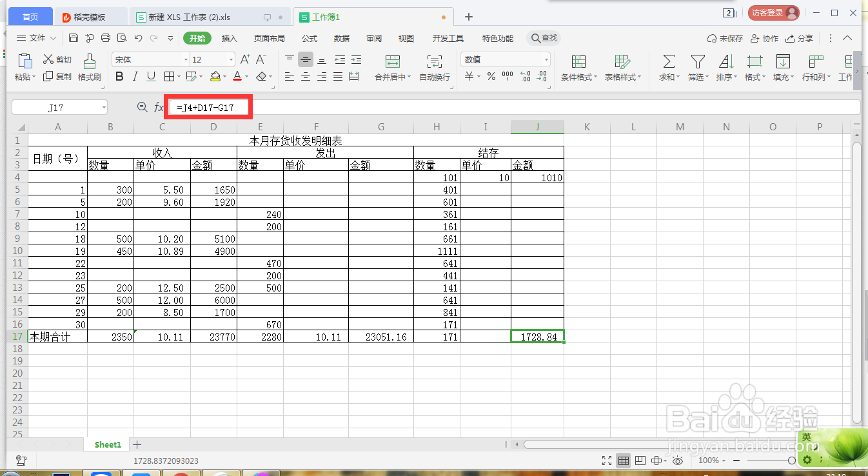Click the 查找 search button
Image resolution: width=868 pixels, height=476 pixels.
(544, 38)
